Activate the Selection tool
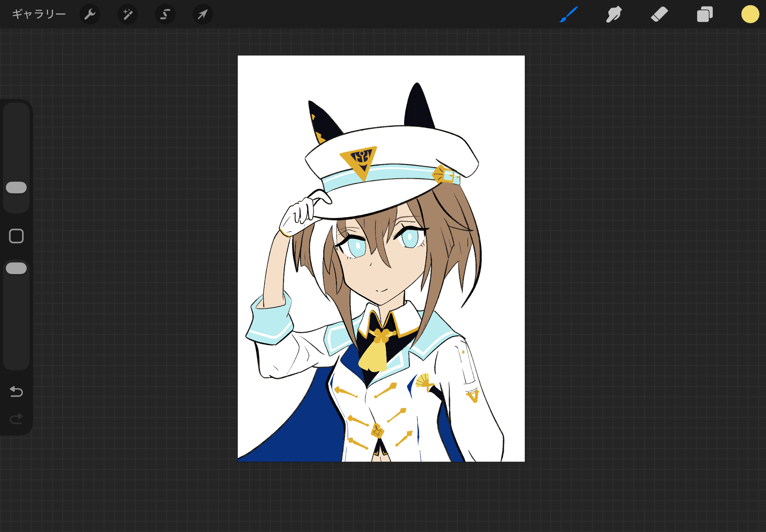The image size is (766, 532). [x=165, y=14]
